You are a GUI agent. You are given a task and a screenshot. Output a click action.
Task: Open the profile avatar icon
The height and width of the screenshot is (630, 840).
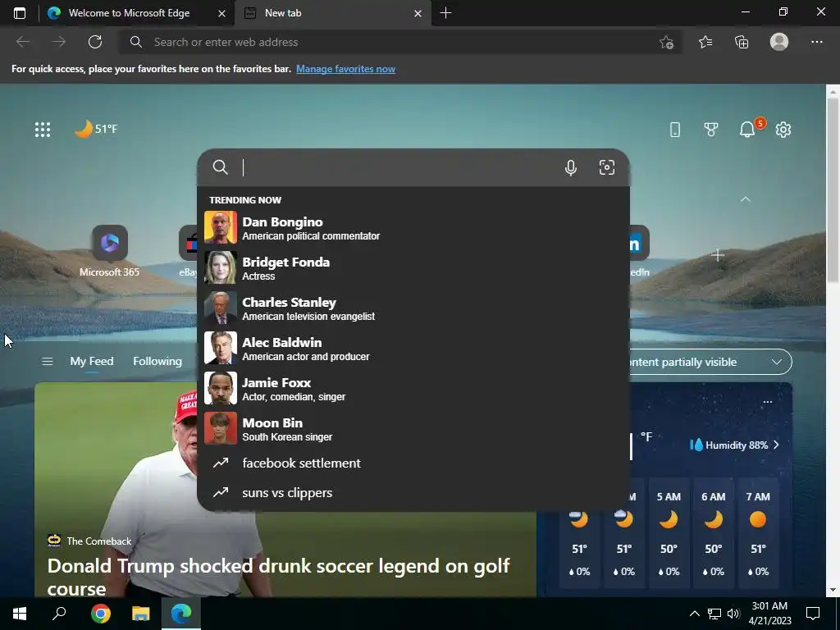[x=779, y=42]
